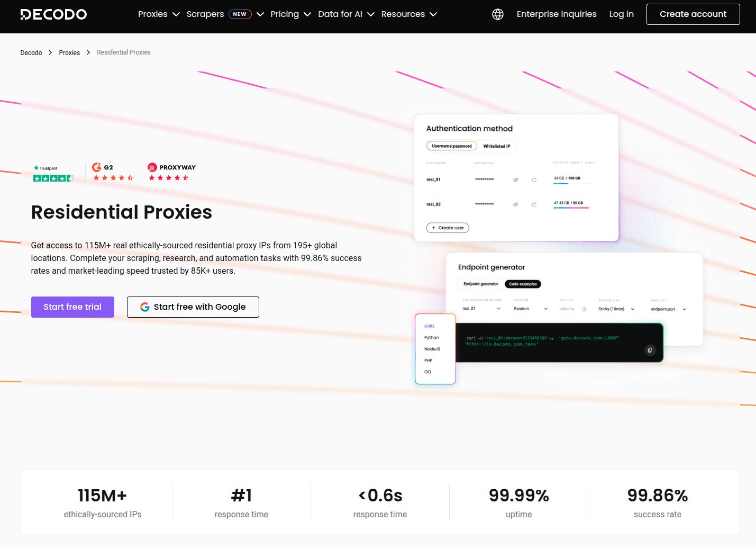Click the refresh icon for resi_02
This screenshot has height=548, width=756.
click(x=534, y=205)
